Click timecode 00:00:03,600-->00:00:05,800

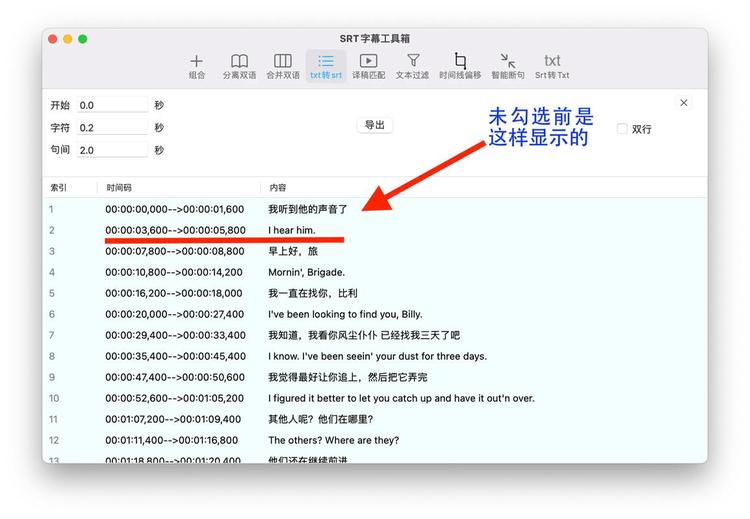coord(175,230)
